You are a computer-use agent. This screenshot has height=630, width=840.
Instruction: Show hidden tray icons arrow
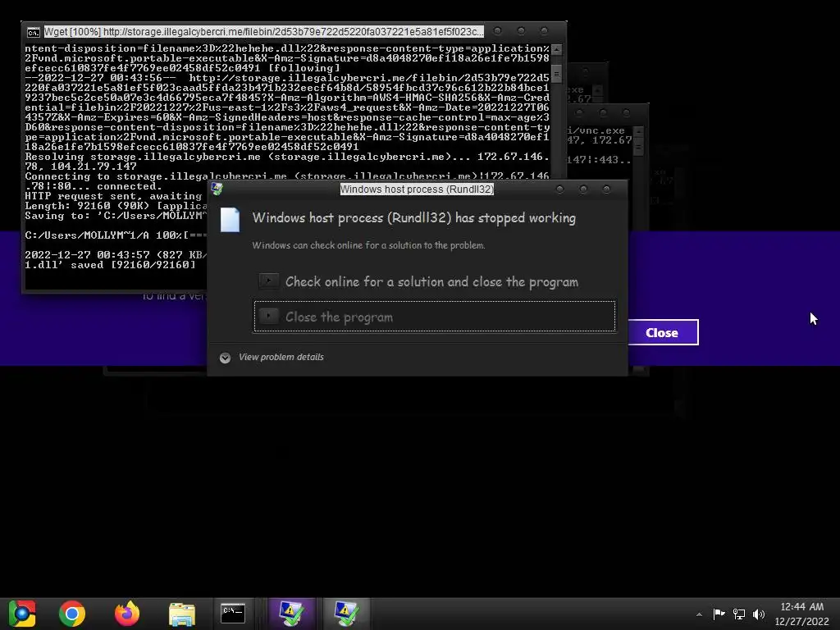[699, 614]
